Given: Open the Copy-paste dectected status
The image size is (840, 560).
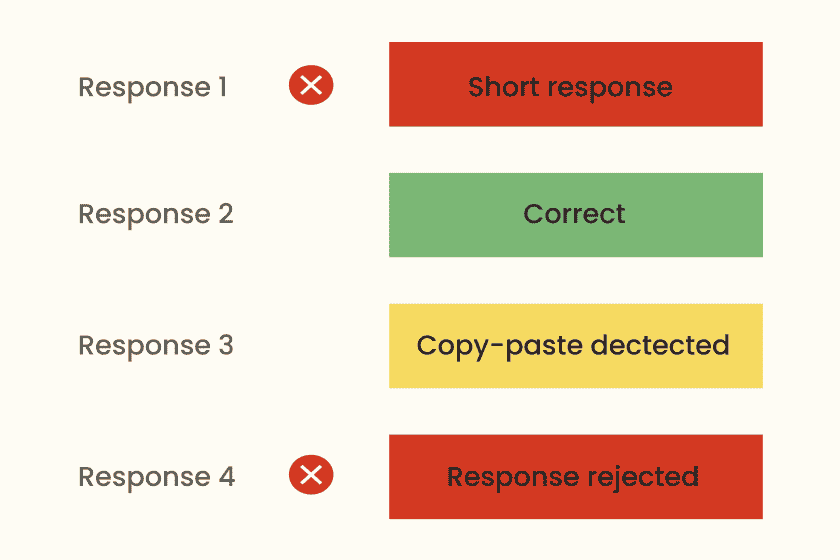Looking at the screenshot, I should click(x=575, y=346).
